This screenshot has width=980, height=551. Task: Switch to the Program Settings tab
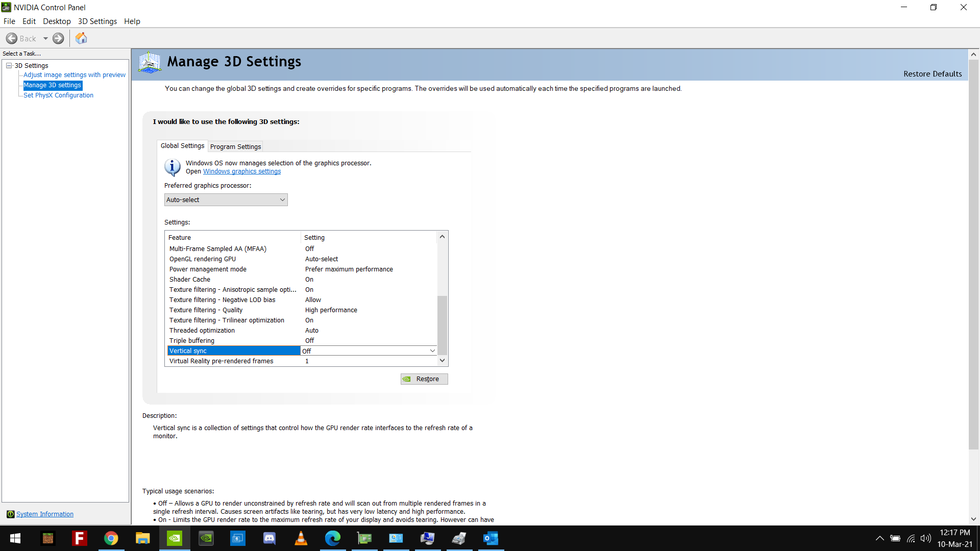(235, 146)
